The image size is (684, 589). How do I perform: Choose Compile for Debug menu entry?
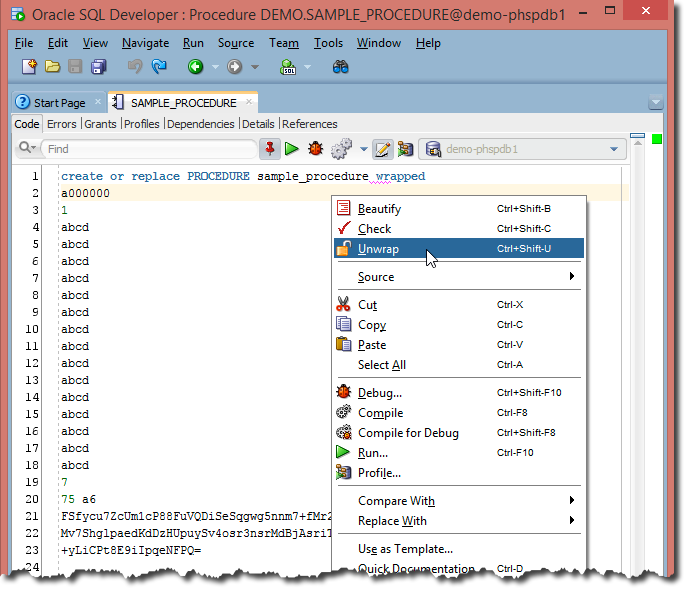(458, 432)
